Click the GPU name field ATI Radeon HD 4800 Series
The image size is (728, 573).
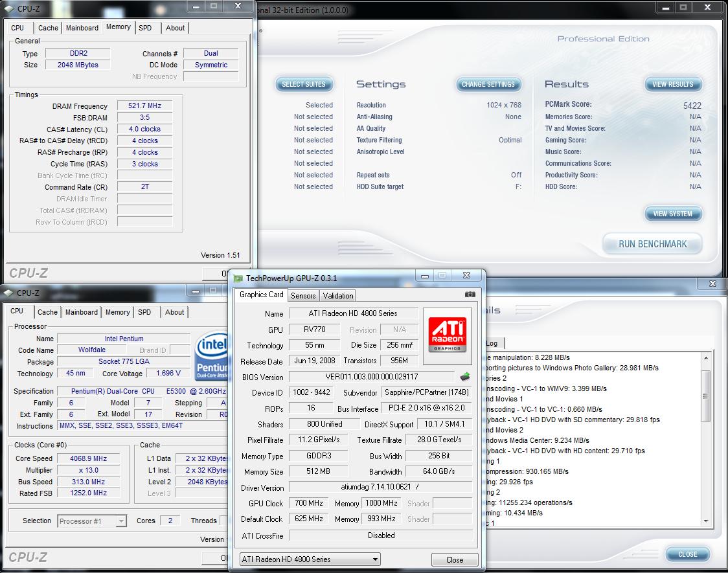pyautogui.click(x=353, y=313)
